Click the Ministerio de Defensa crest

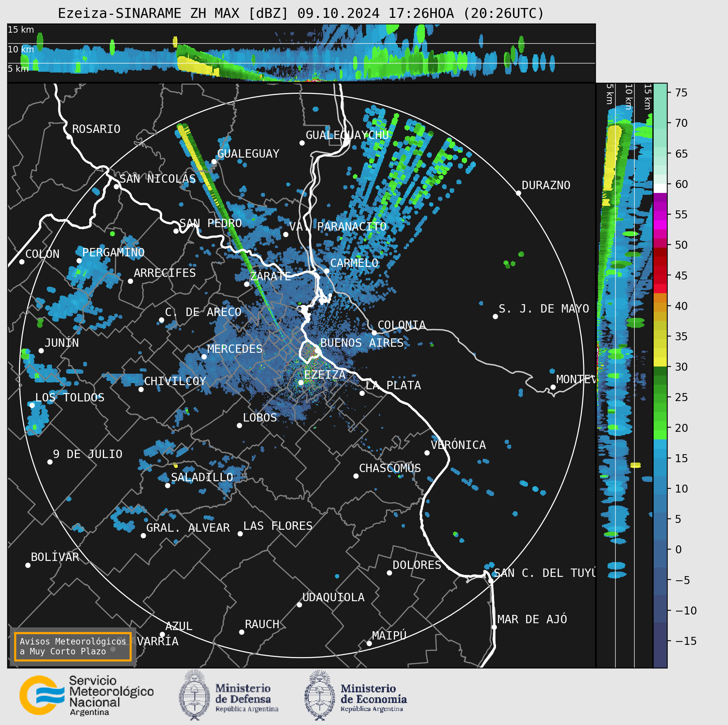pos(194,695)
